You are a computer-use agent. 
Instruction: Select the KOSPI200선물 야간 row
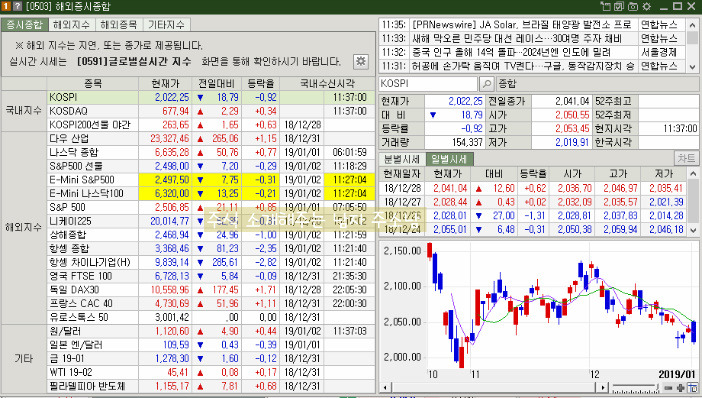tap(210, 124)
